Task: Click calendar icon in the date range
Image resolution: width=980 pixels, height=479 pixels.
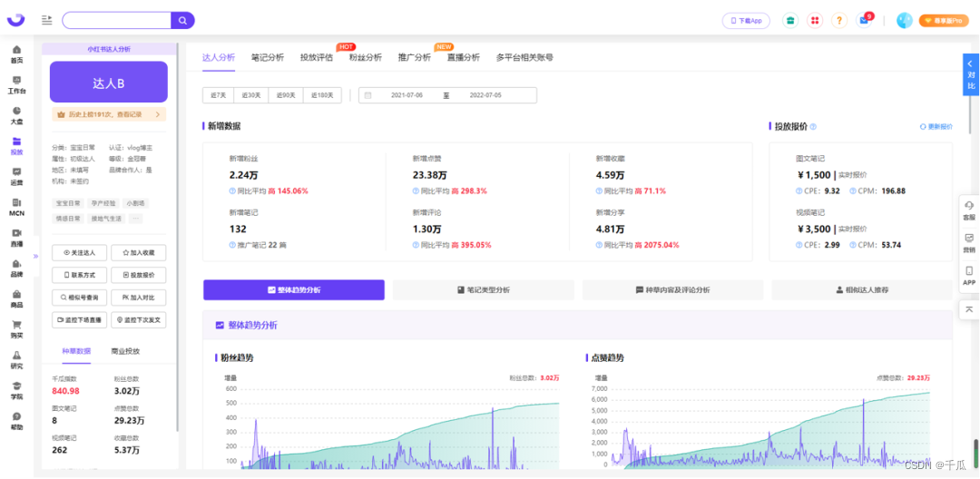Action: pos(367,95)
